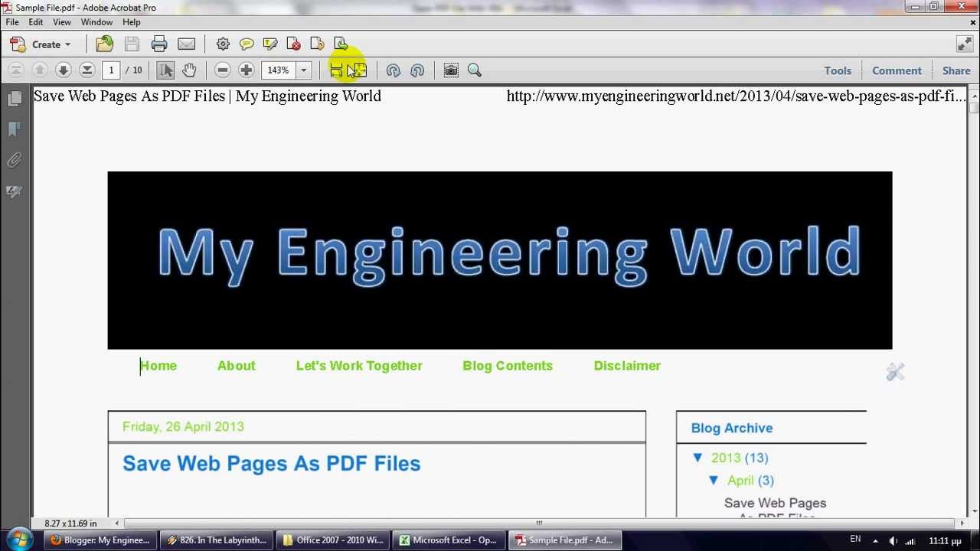The image size is (980, 551).
Task: Click the 2013 archive link
Action: click(726, 458)
